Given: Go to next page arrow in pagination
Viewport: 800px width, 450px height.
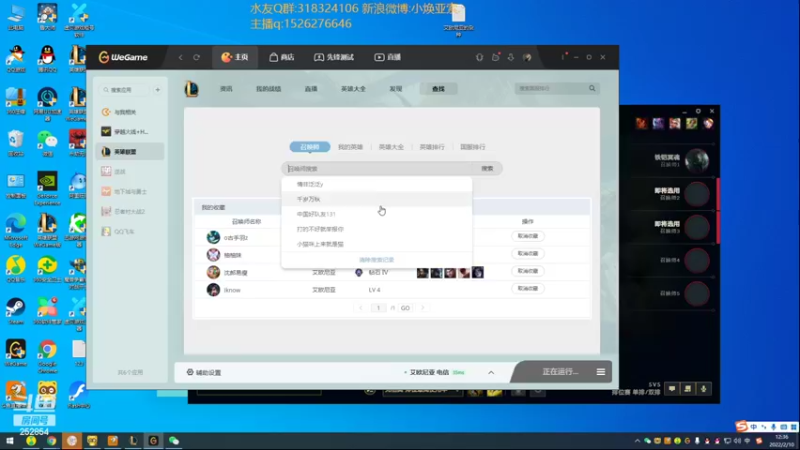Looking at the screenshot, I should click(x=422, y=308).
